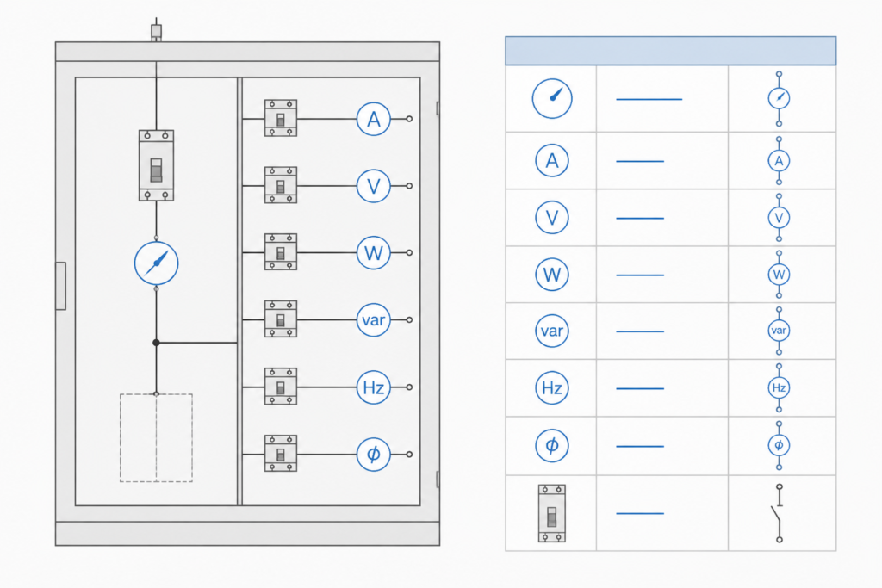
Task: Click the voltmeter V symbol in the cabinet
Action: 374,185
